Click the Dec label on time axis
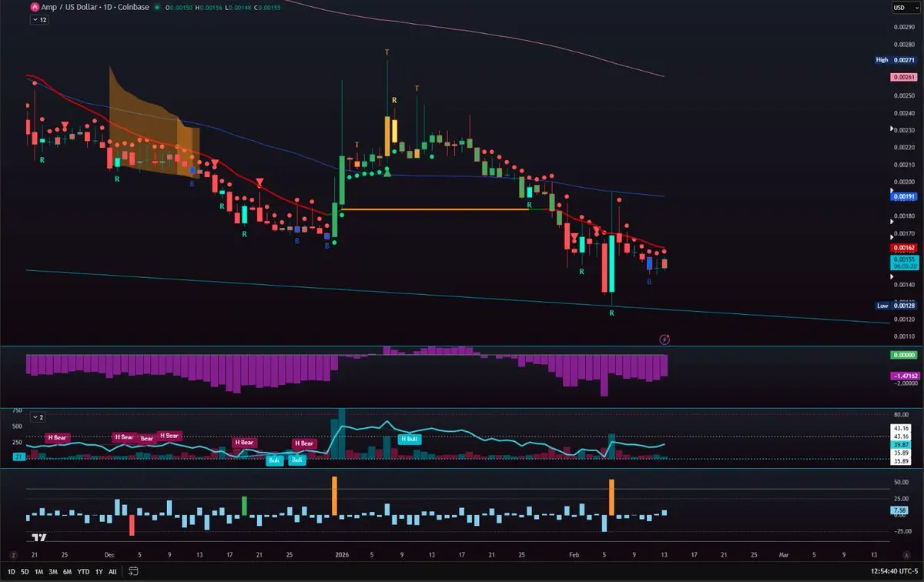The height and width of the screenshot is (582, 924). click(x=109, y=554)
